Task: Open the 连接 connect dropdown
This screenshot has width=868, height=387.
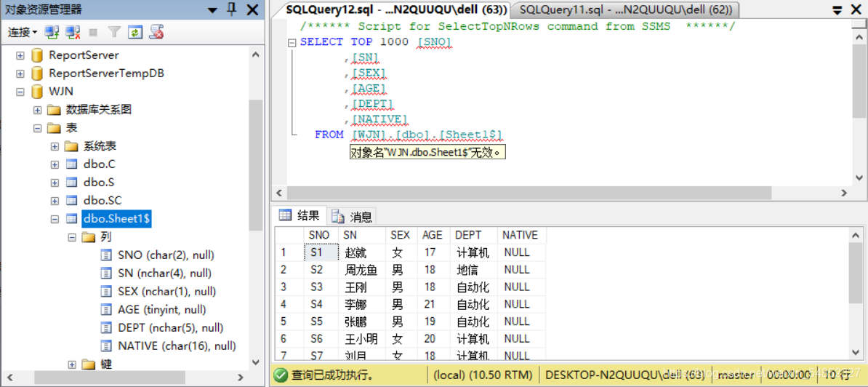Action: coord(22,33)
